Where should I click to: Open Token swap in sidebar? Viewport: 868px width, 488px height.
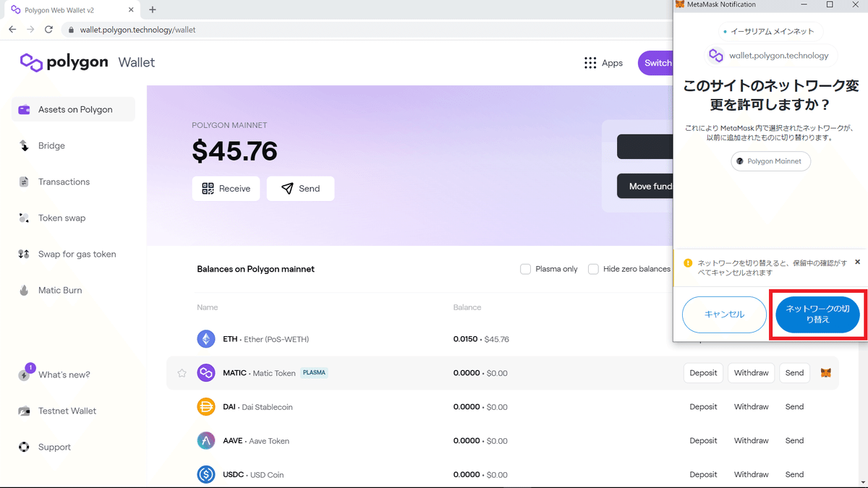[x=61, y=218]
